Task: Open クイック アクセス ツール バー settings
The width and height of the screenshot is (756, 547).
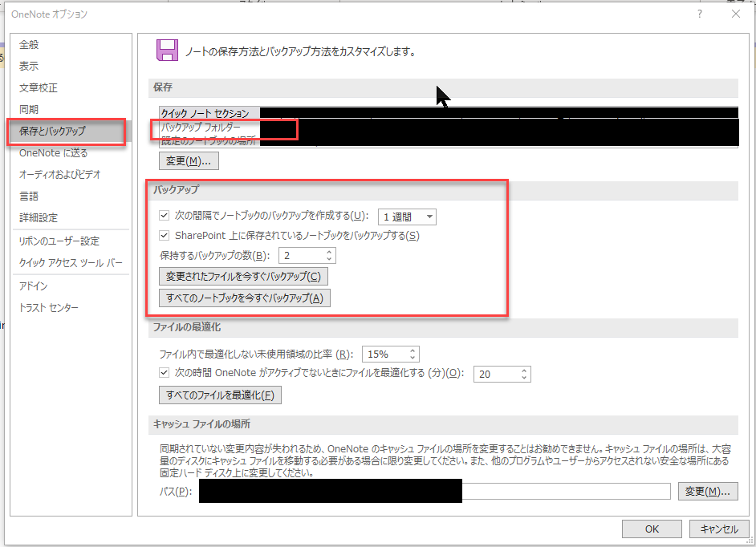Action: 71,262
